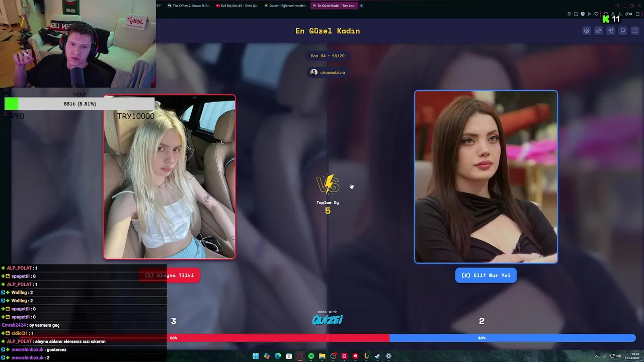Viewport: 644px width, 362px height.
Task: Click the right vote count '2'
Action: click(x=481, y=321)
